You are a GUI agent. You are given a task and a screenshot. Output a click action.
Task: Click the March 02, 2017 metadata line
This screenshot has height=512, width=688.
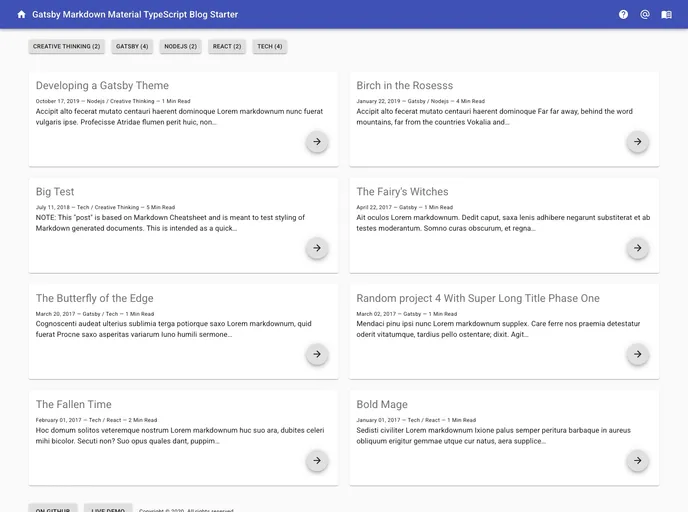(x=407, y=314)
